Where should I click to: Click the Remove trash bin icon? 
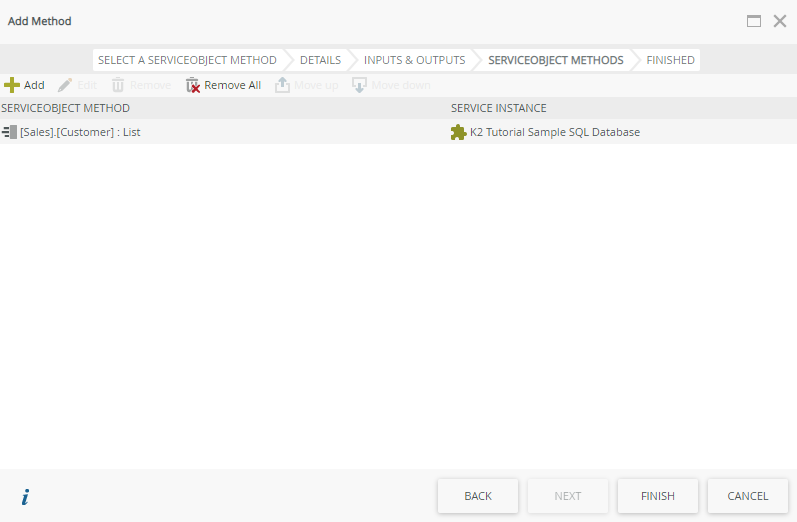point(118,85)
